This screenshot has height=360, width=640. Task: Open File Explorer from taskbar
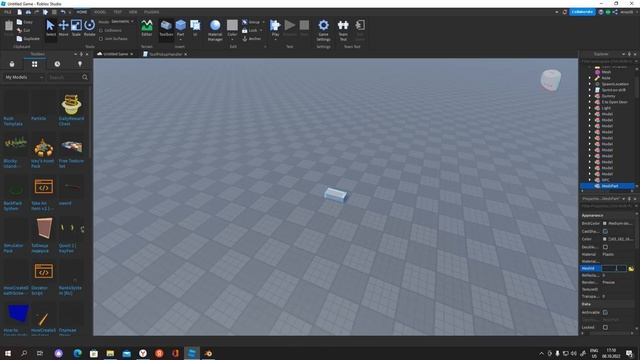[x=110, y=353]
